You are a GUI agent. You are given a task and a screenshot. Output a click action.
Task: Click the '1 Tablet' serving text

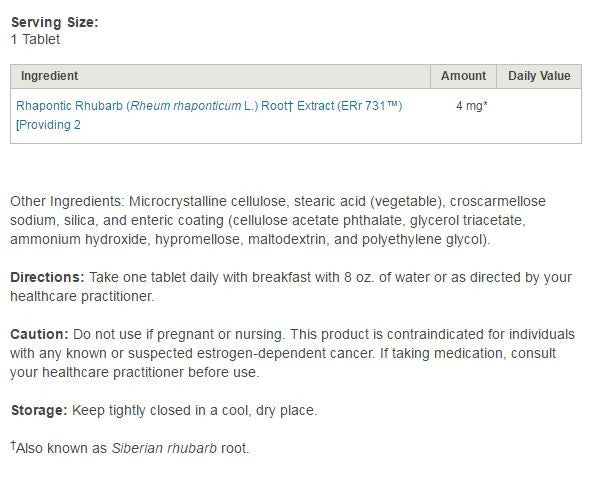pyautogui.click(x=35, y=39)
